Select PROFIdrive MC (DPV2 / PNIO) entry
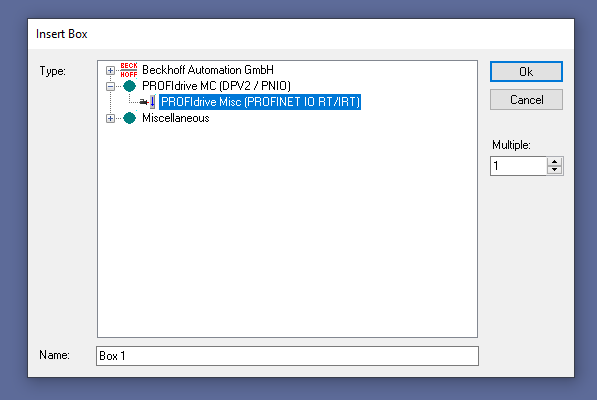 coord(216,86)
